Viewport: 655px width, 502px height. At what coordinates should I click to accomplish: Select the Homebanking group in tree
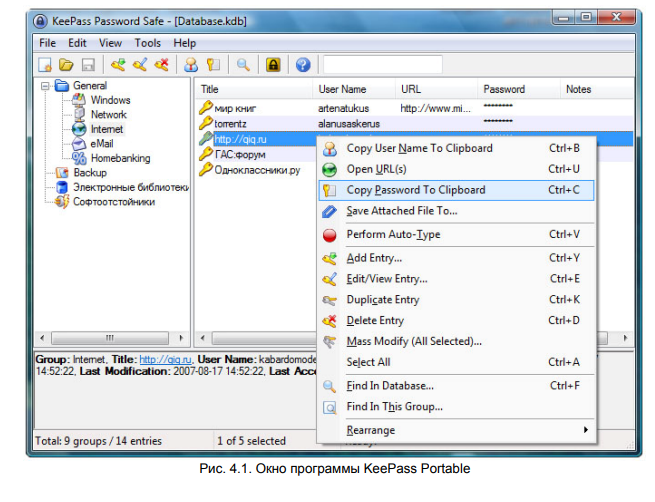(x=119, y=158)
